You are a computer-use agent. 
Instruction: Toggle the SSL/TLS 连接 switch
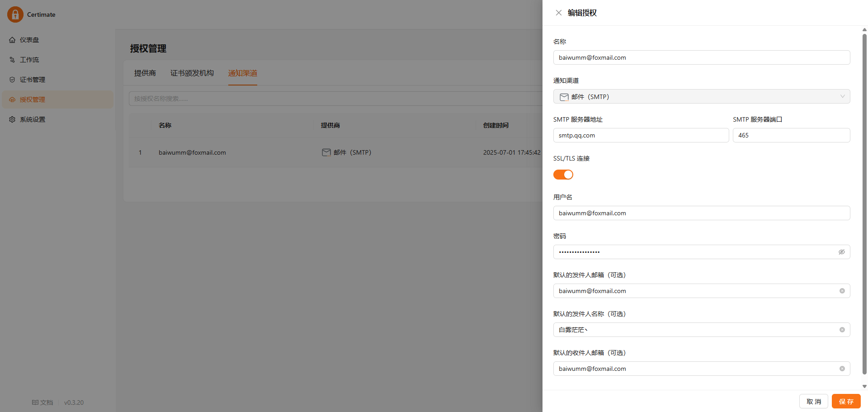[563, 175]
